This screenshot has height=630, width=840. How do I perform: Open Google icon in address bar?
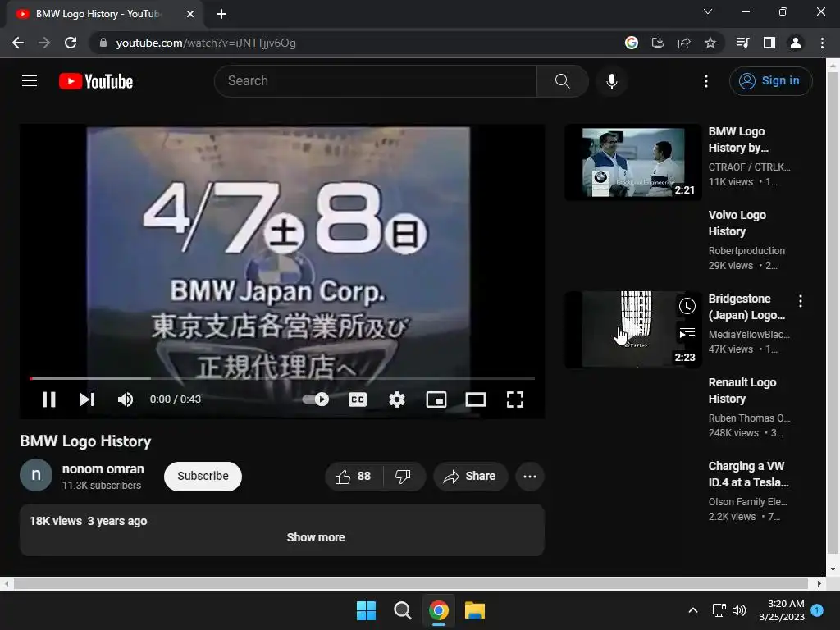coord(632,43)
